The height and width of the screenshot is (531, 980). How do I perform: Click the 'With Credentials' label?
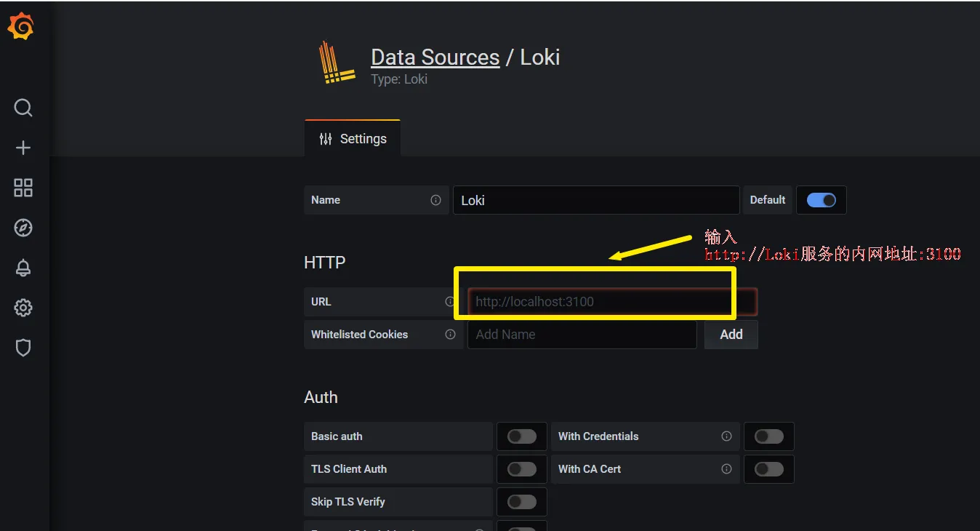[598, 436]
